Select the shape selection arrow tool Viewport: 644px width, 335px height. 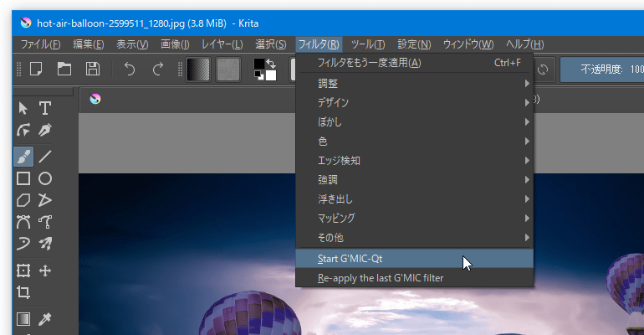23,109
